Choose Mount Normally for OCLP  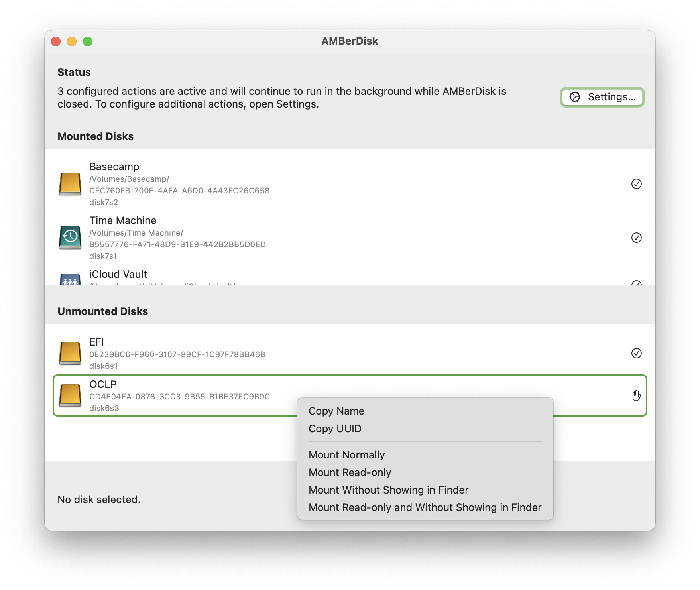346,454
